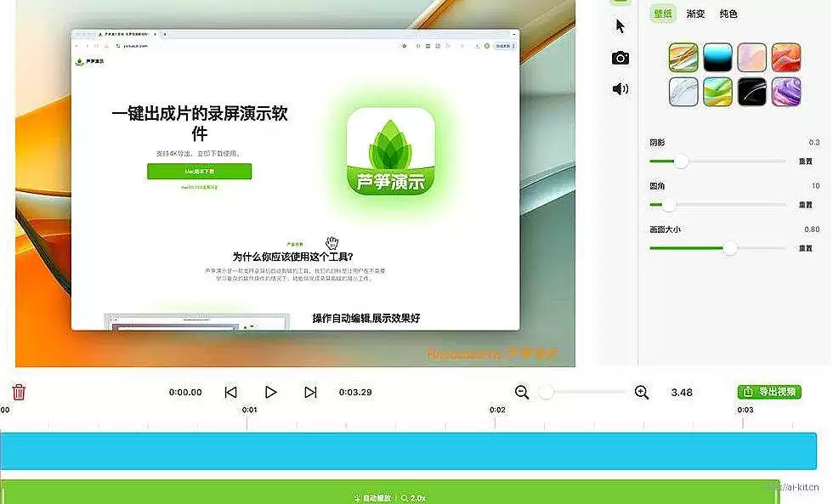Skip to the end with the next button
Image resolution: width=833 pixels, height=504 pixels.
point(311,393)
